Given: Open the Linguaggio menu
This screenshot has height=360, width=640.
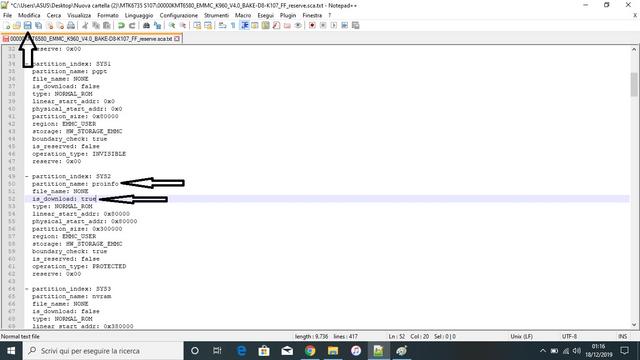Looking at the screenshot, I should tap(139, 15).
